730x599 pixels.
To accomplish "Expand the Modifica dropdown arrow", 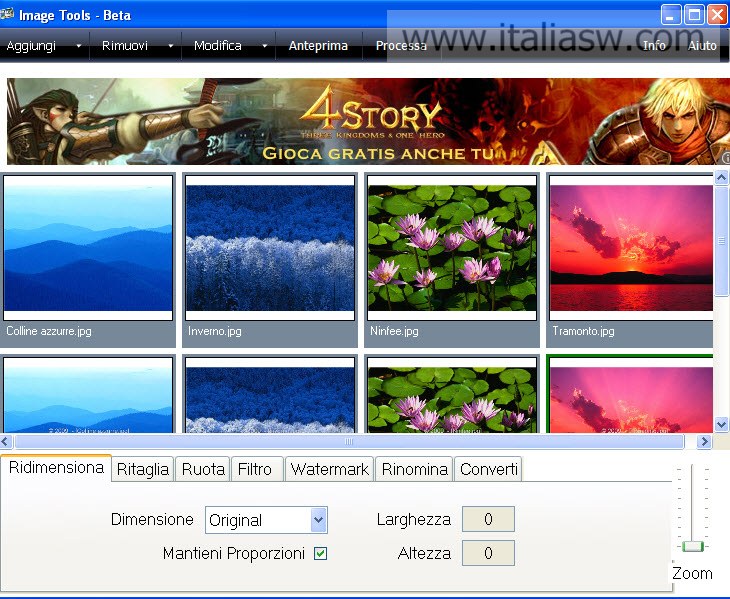I will tap(264, 46).
